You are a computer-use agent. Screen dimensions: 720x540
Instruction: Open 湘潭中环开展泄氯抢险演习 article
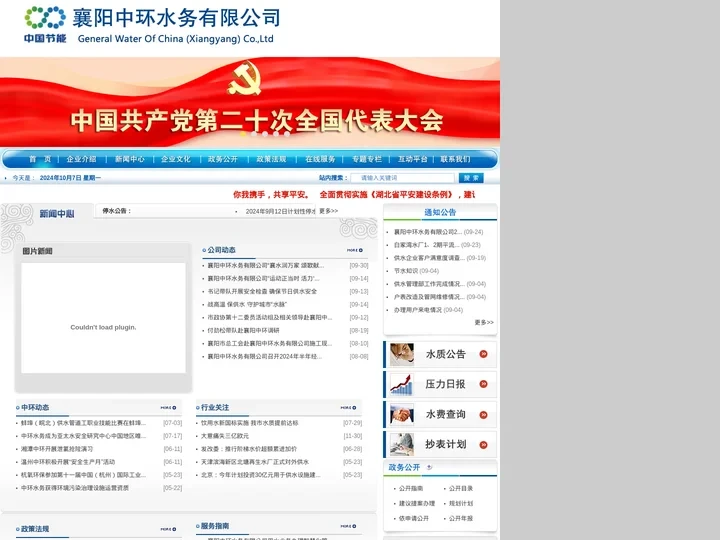[x=57, y=449]
